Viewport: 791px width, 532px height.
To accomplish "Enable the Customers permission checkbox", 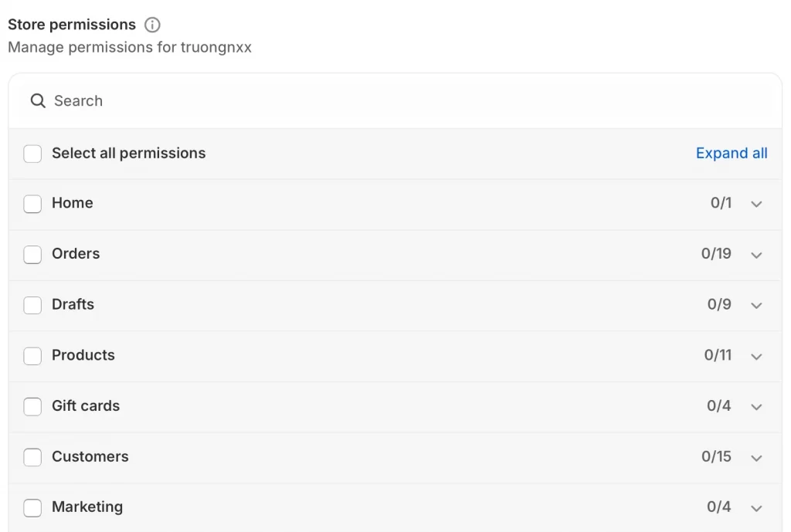I will 32,457.
